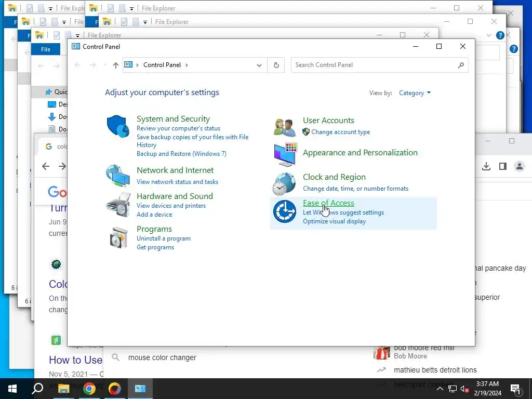
Task: Open the View by Category dropdown
Action: 415,93
